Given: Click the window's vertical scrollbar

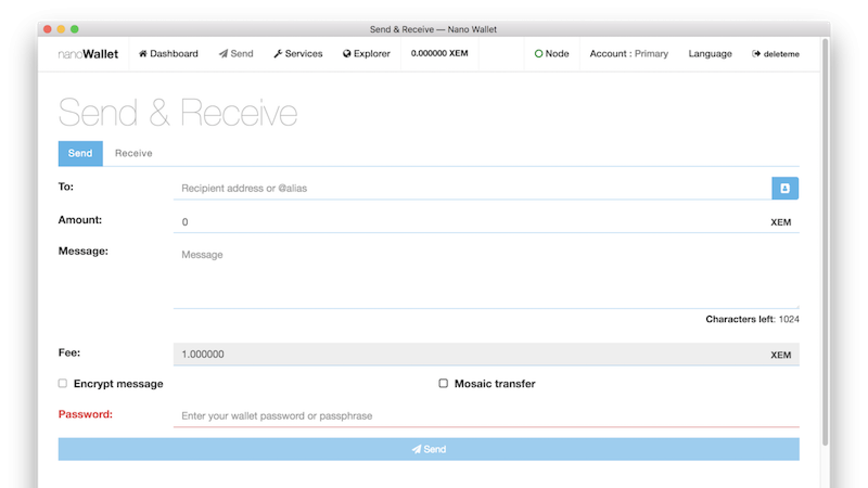Looking at the screenshot, I should [825, 242].
